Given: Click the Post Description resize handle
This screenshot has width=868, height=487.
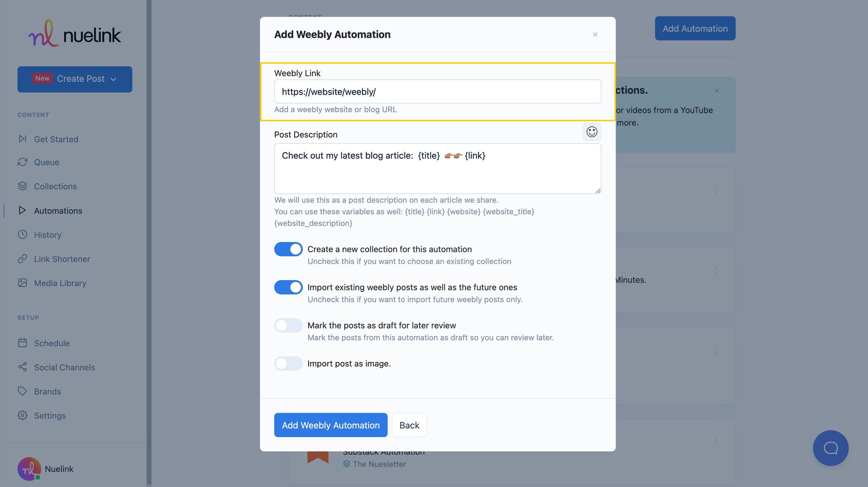Looking at the screenshot, I should [598, 191].
